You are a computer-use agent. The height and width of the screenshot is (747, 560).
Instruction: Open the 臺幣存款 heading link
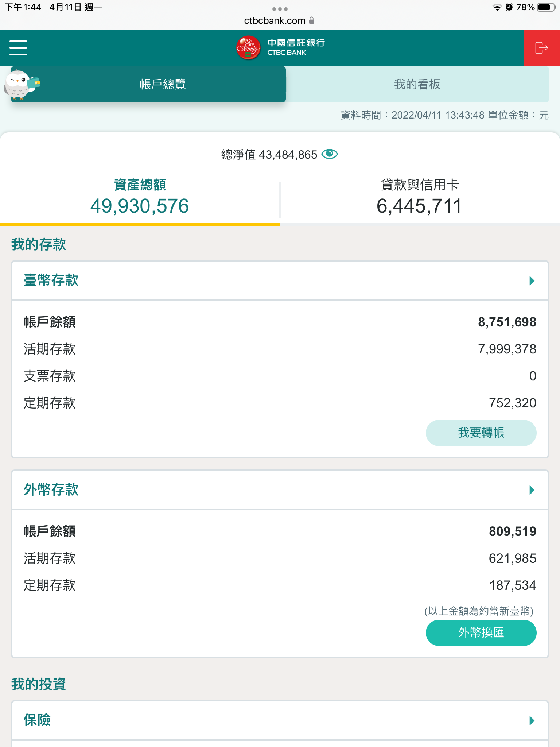(51, 280)
